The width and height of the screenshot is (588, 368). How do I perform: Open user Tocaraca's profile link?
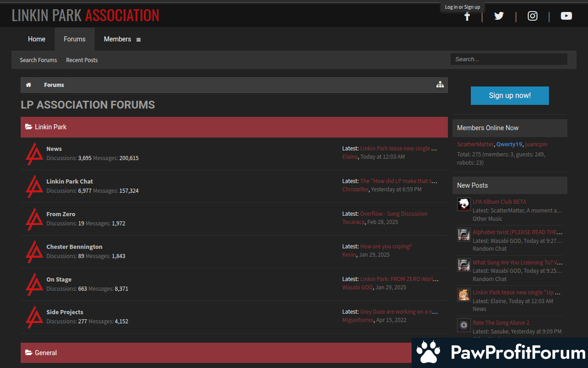(353, 222)
